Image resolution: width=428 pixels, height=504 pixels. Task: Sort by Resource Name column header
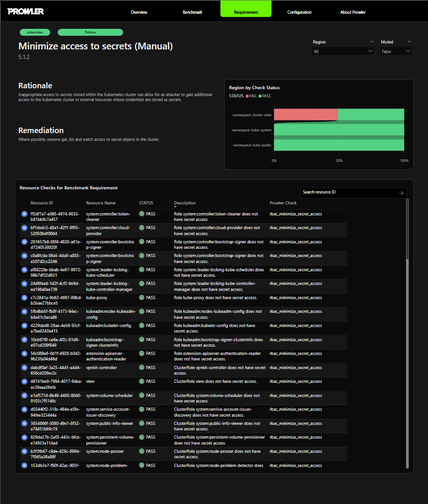[101, 203]
